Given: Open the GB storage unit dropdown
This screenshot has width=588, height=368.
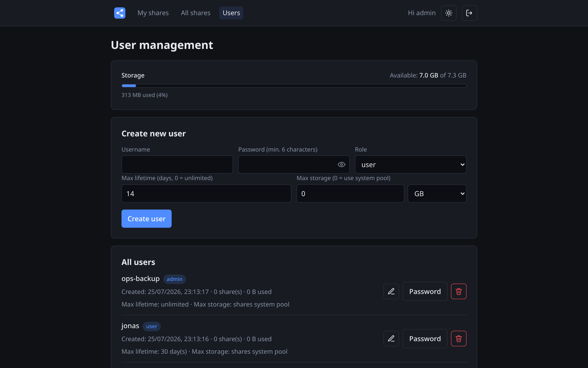Looking at the screenshot, I should pos(437,194).
